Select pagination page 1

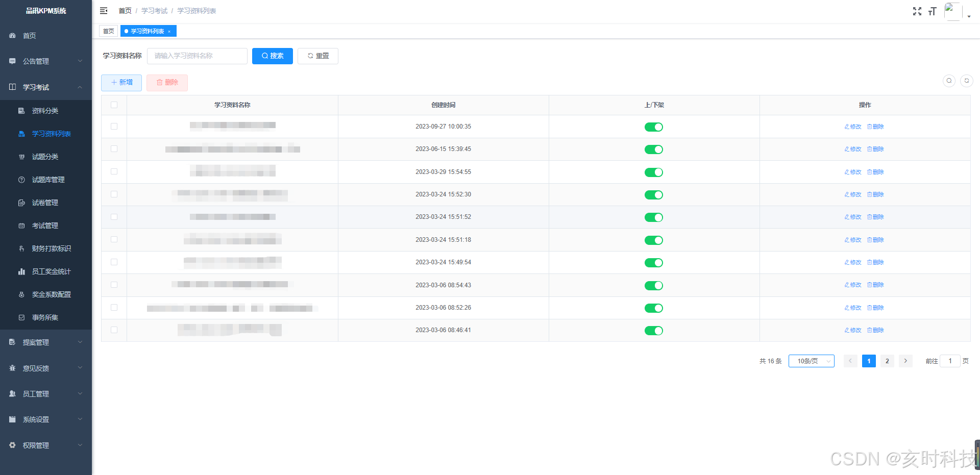coord(869,361)
